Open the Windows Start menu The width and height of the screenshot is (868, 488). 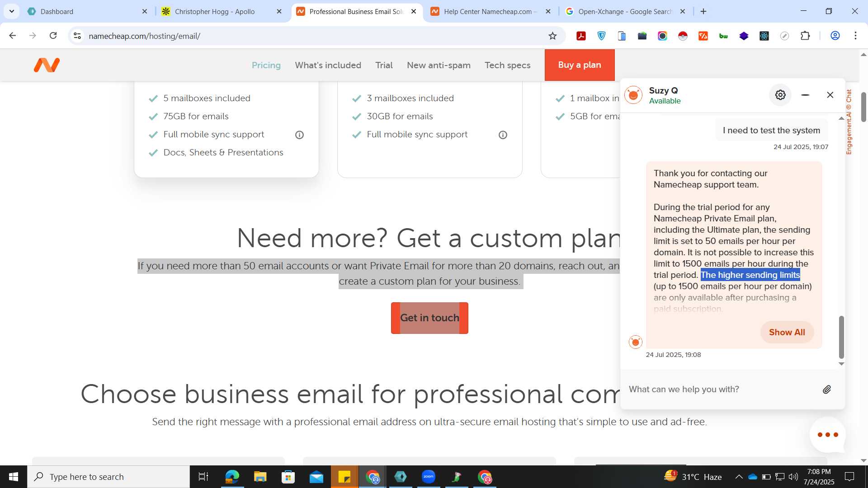click(x=14, y=477)
